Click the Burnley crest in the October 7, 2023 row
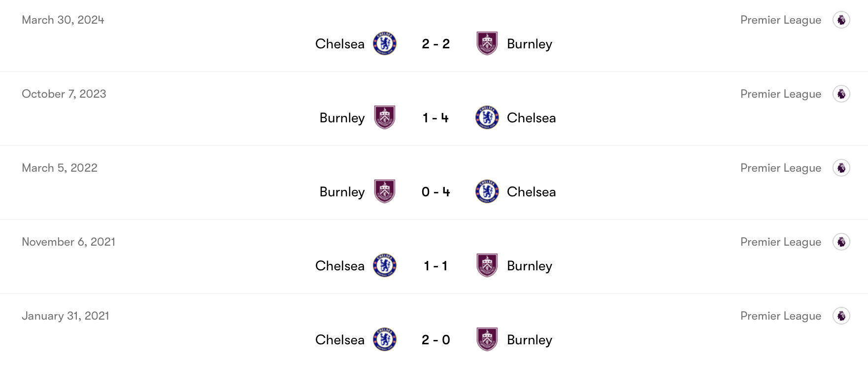Viewport: 868px width, 366px height. tap(385, 117)
